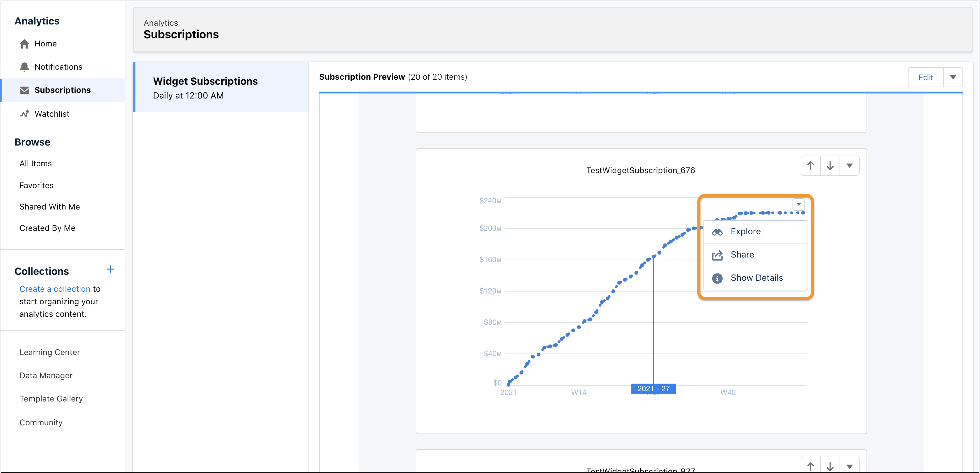The width and height of the screenshot is (980, 473).
Task: Visit the Community link
Action: pyautogui.click(x=41, y=423)
